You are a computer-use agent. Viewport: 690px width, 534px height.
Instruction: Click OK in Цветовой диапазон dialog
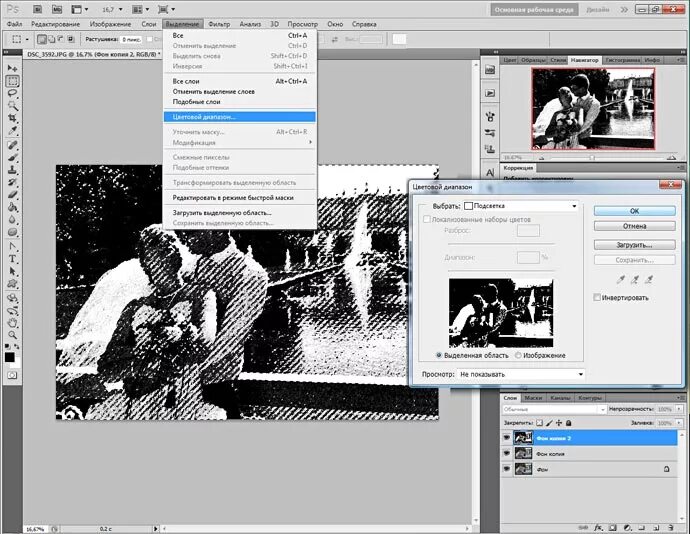[635, 211]
